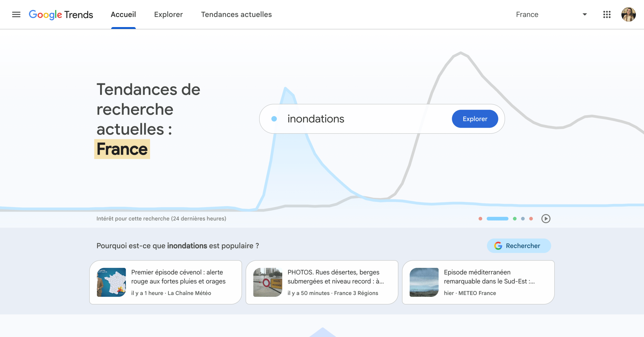Click the France 3 Régions source text

[356, 293]
